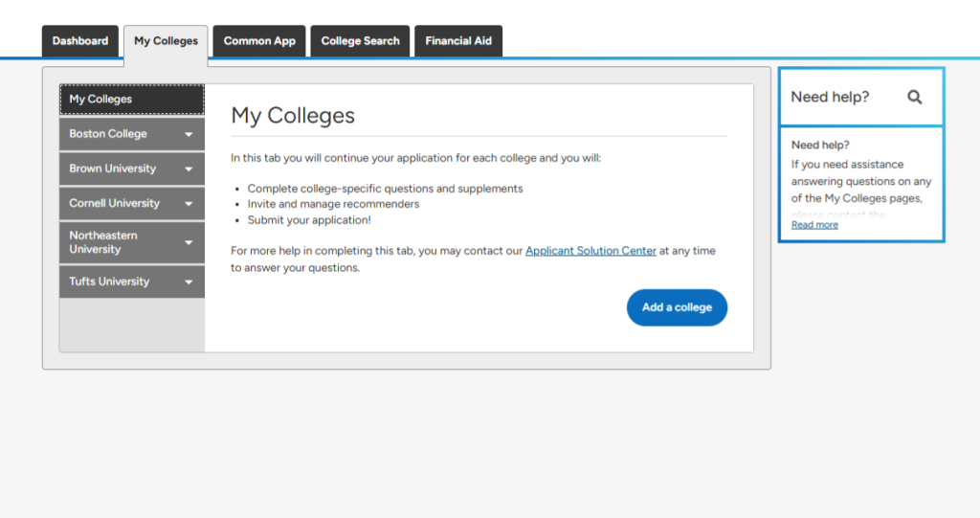
Task: Open Cornell University in the sidebar list
Action: click(x=114, y=203)
